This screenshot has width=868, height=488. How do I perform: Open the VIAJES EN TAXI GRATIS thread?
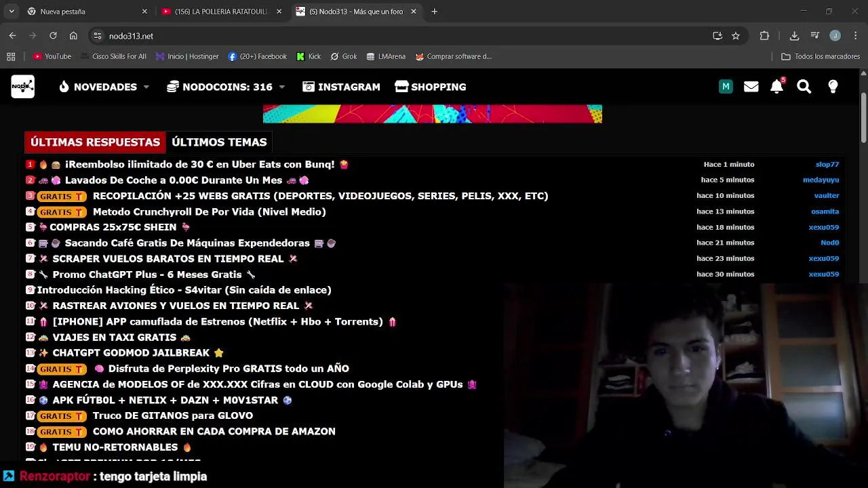pyautogui.click(x=114, y=338)
